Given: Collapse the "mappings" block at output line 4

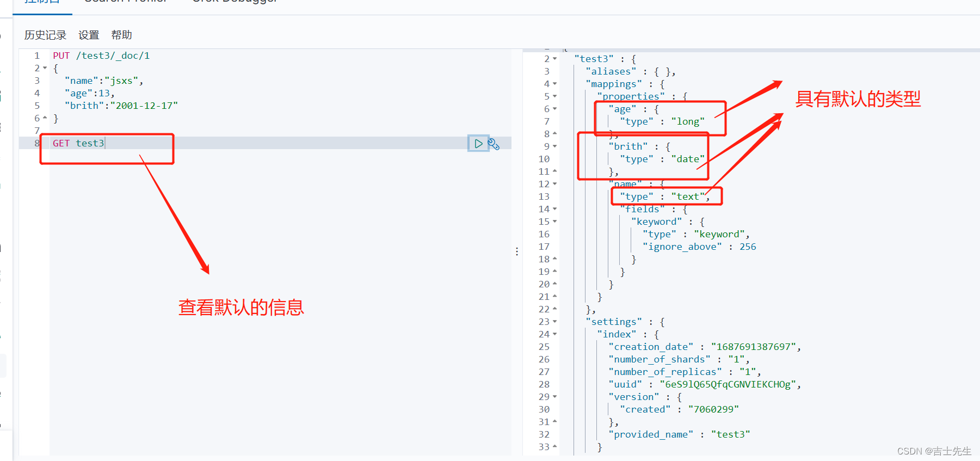Looking at the screenshot, I should [x=554, y=84].
